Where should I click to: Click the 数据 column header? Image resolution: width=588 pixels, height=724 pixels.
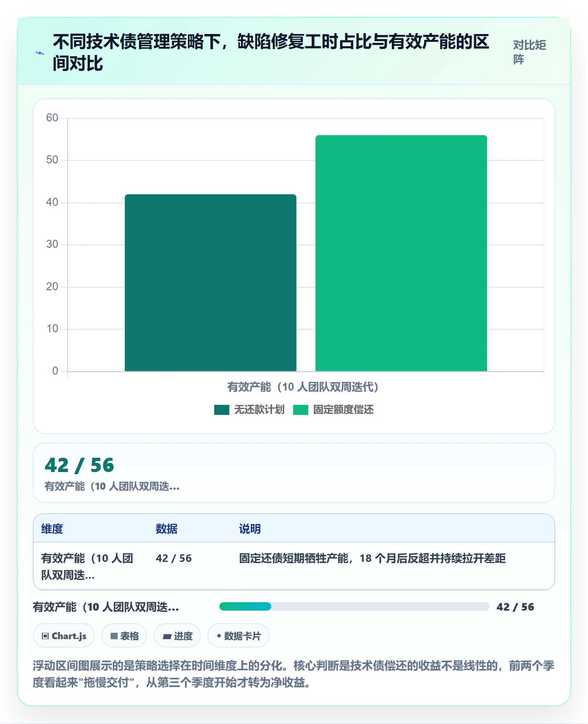167,529
